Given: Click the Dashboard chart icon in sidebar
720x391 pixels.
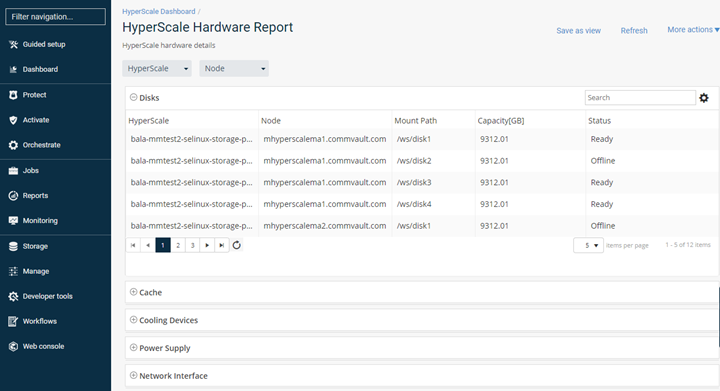Looking at the screenshot, I should point(13,69).
